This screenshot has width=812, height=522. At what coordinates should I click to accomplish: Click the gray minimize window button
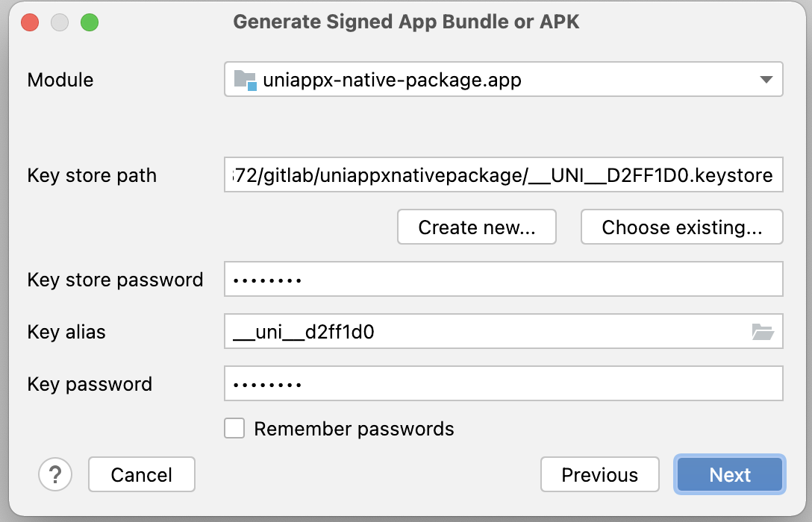pyautogui.click(x=60, y=22)
